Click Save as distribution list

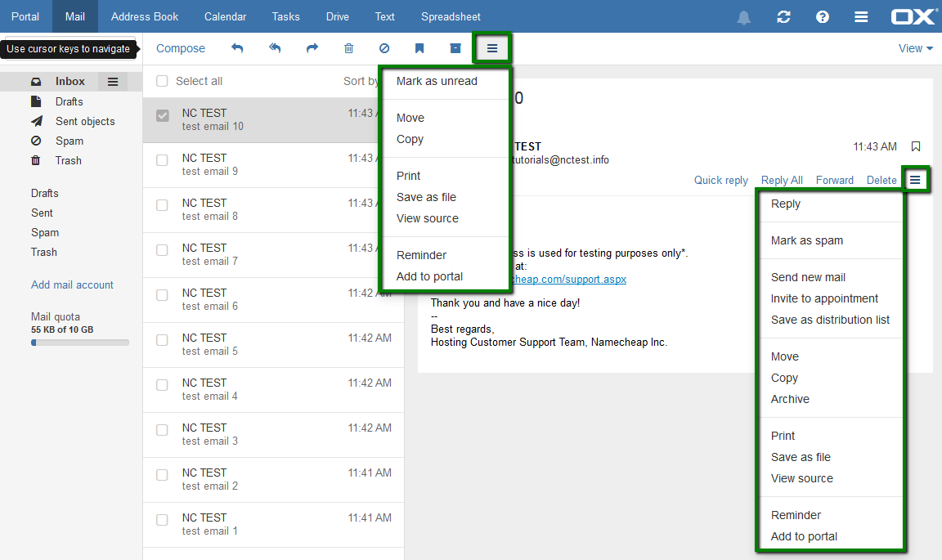point(830,320)
